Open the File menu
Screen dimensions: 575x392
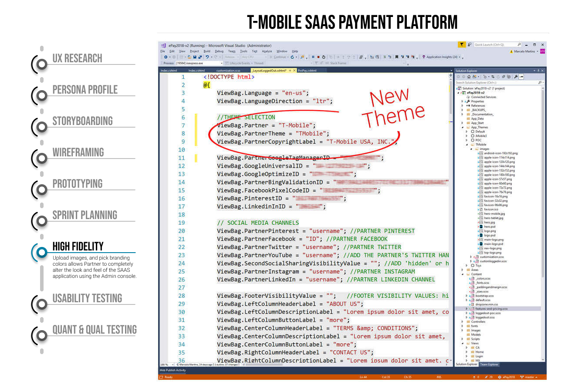coord(162,51)
